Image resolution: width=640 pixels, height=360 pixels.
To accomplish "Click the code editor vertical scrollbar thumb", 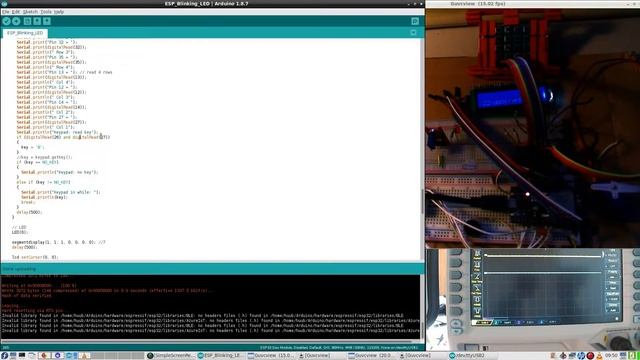I will 422,201.
